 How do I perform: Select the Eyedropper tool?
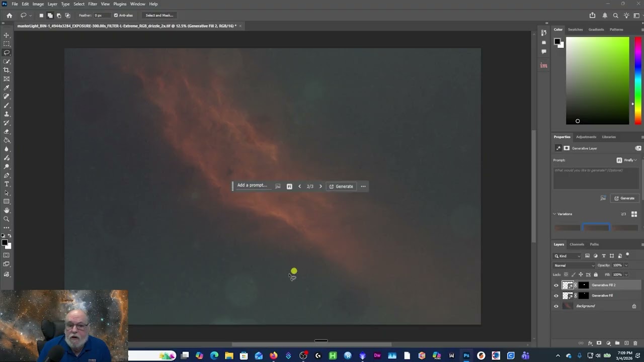coord(7,87)
